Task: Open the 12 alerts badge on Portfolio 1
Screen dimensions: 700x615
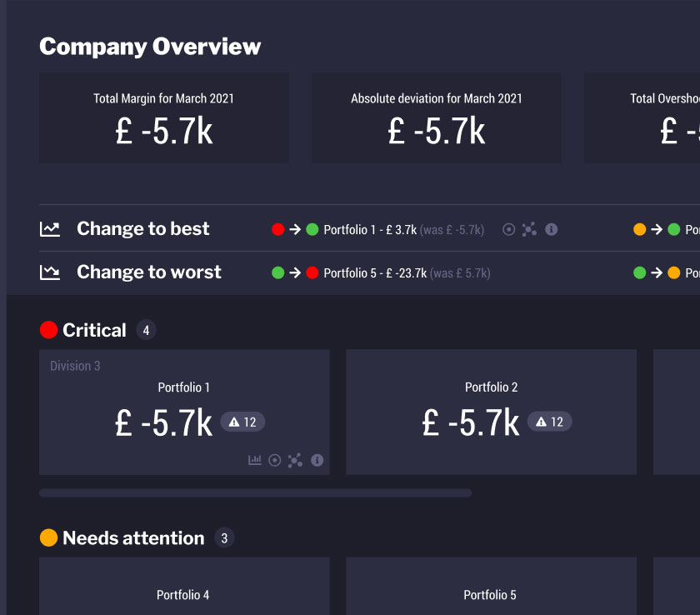Action: (x=242, y=422)
